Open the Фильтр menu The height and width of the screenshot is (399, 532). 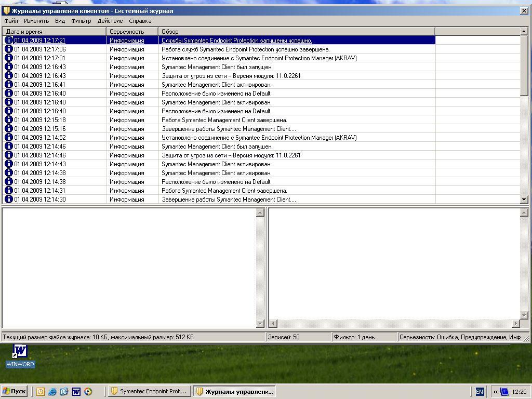click(81, 21)
